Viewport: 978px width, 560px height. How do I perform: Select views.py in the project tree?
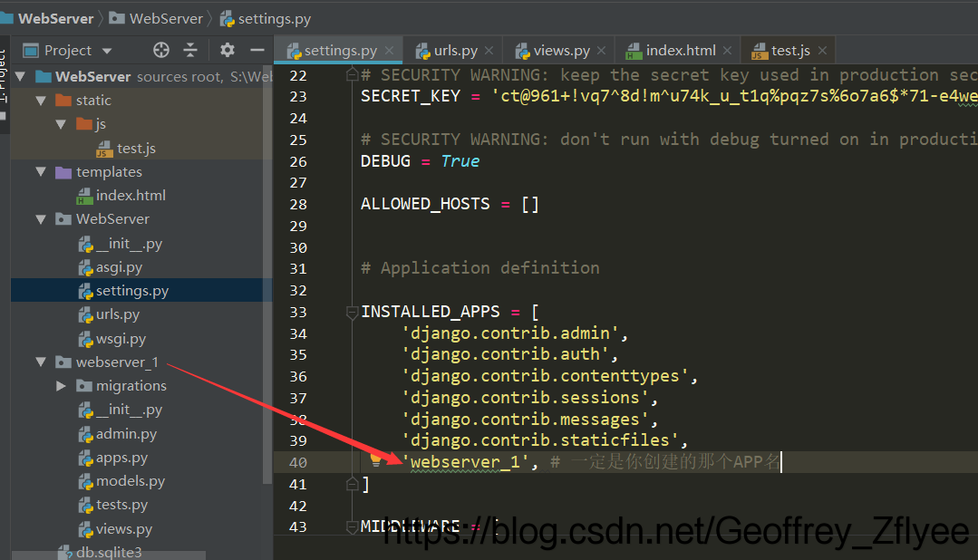(x=124, y=529)
